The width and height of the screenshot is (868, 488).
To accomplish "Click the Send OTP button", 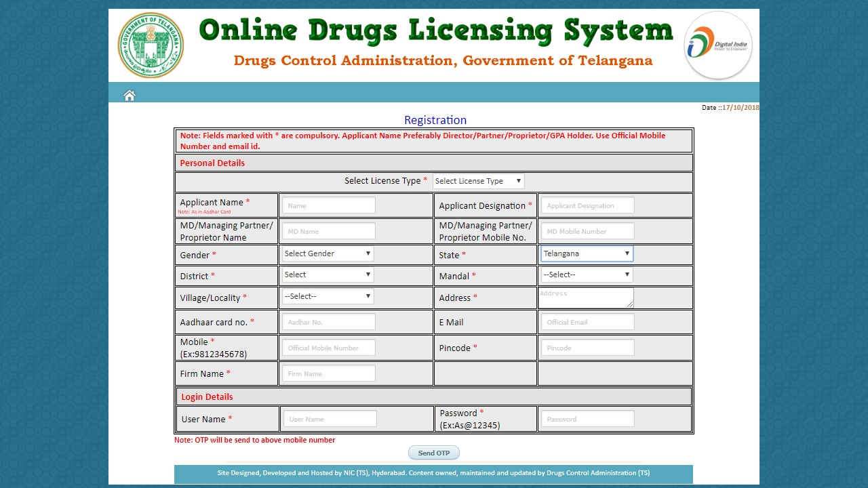I will coord(433,452).
